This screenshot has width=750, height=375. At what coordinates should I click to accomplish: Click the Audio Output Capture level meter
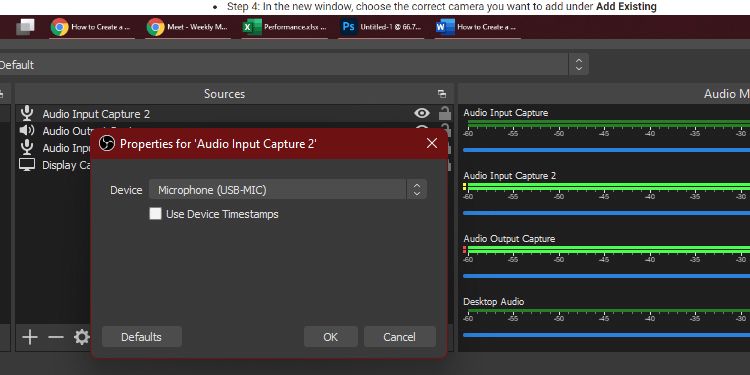(x=608, y=250)
